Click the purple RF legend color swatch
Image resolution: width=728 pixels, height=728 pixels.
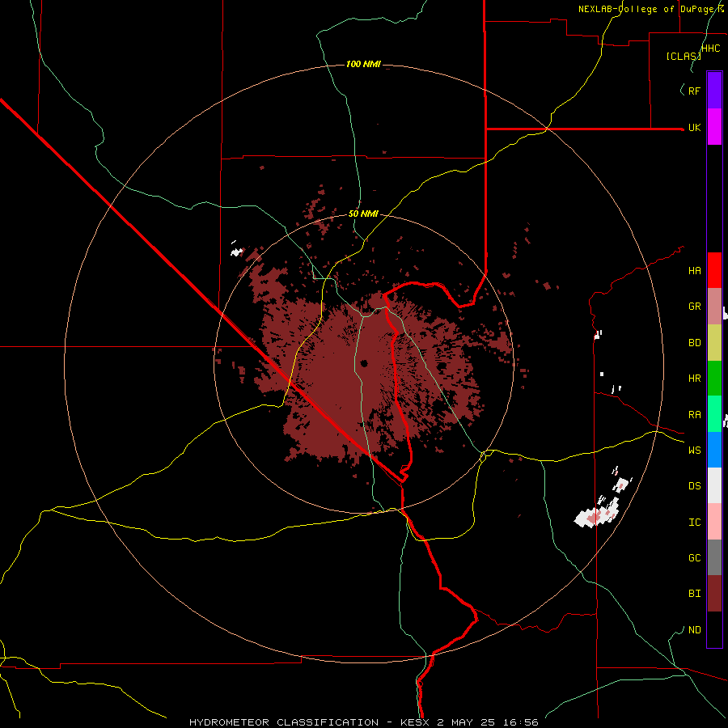pos(714,91)
